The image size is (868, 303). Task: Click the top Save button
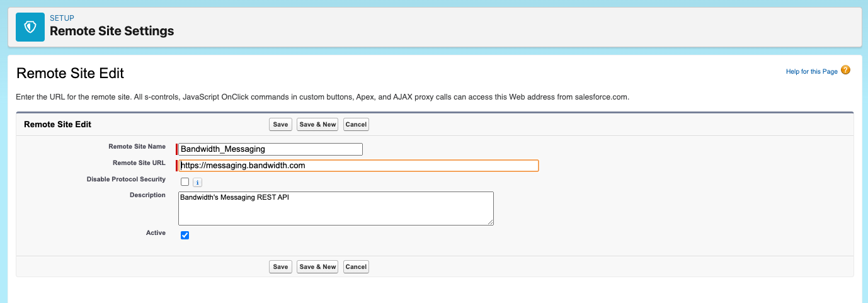(280, 124)
